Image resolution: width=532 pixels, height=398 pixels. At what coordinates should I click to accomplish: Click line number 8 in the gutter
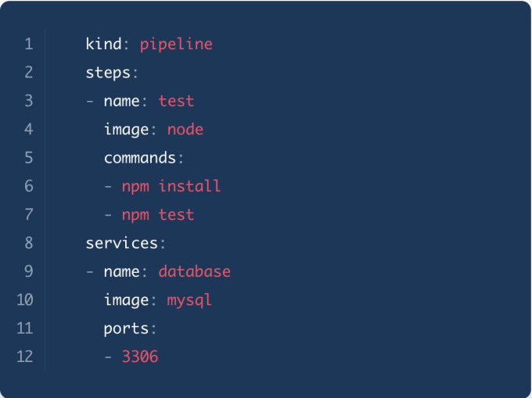[29, 243]
